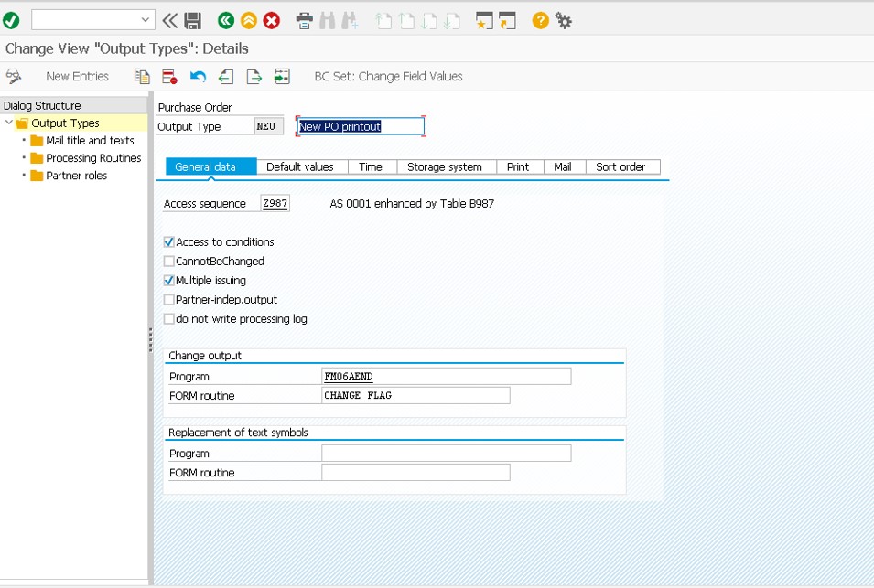
Task: Click the Undo Change arrow icon
Action: (198, 76)
